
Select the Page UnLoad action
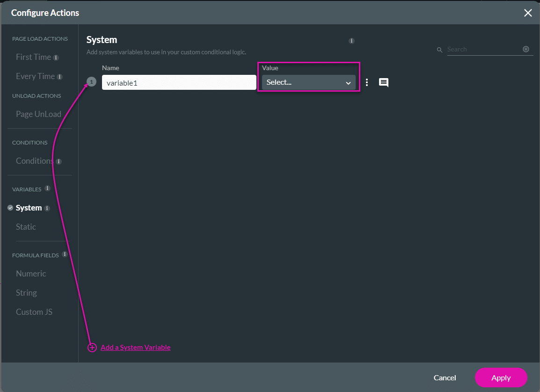tap(39, 114)
